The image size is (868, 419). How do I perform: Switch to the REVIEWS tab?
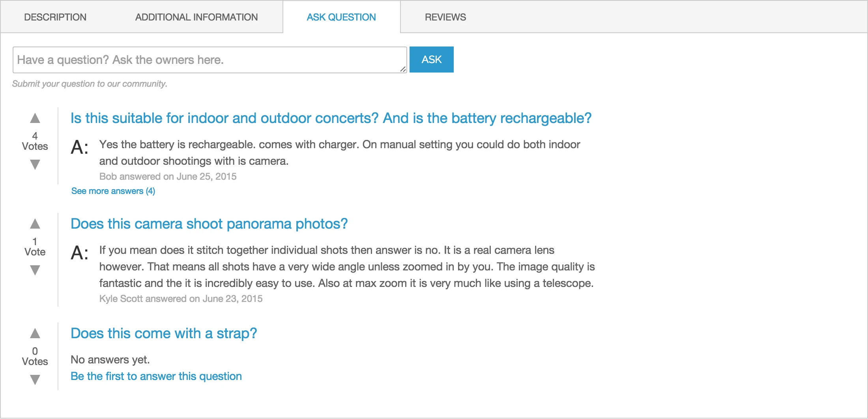point(445,17)
